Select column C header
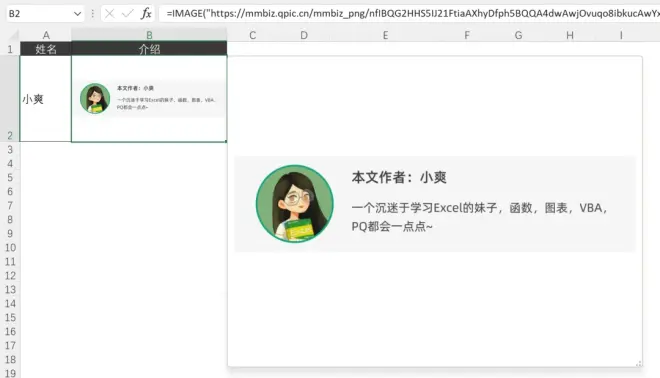 tap(253, 35)
